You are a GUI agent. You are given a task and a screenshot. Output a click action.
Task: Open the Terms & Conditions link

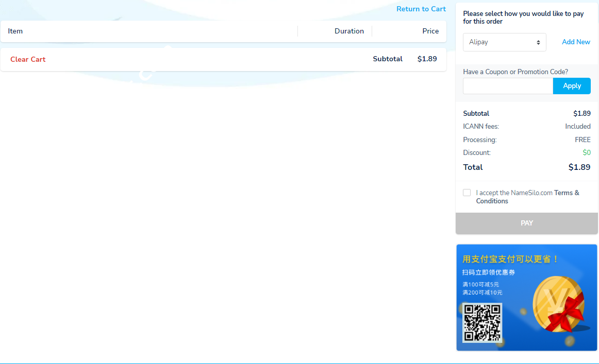pyautogui.click(x=566, y=193)
